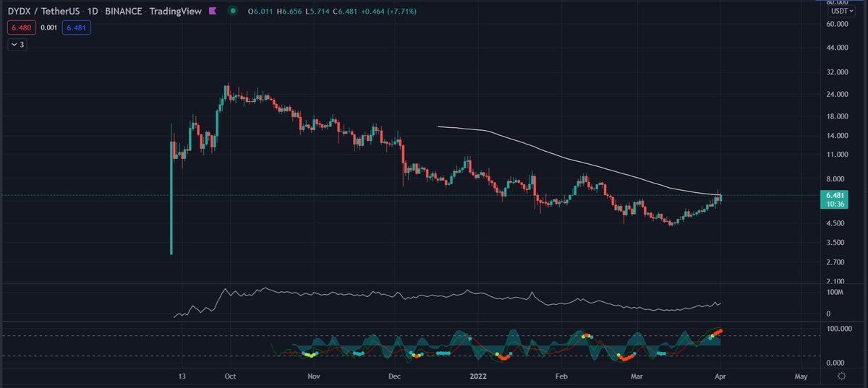This screenshot has height=388, width=868.
Task: Click the 13 date label on time axis
Action: pos(182,376)
